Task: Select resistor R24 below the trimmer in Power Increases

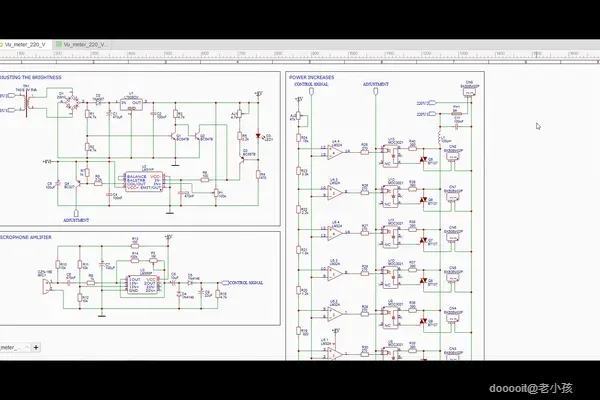Action: pyautogui.click(x=298, y=138)
